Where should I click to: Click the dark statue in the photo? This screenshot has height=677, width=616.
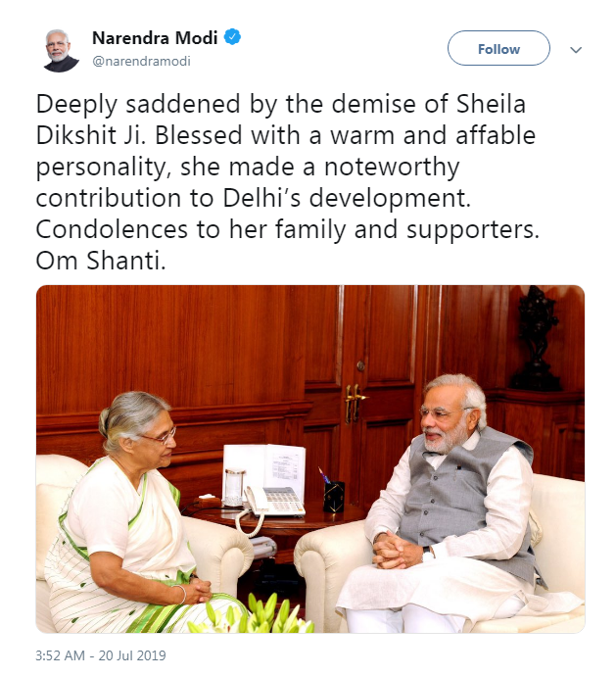(x=536, y=339)
